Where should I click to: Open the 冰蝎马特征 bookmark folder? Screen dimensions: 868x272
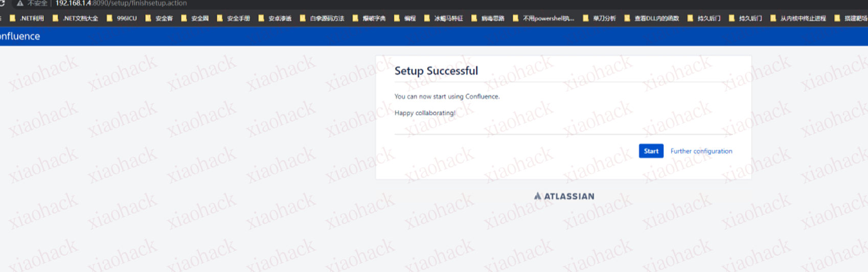pos(444,18)
